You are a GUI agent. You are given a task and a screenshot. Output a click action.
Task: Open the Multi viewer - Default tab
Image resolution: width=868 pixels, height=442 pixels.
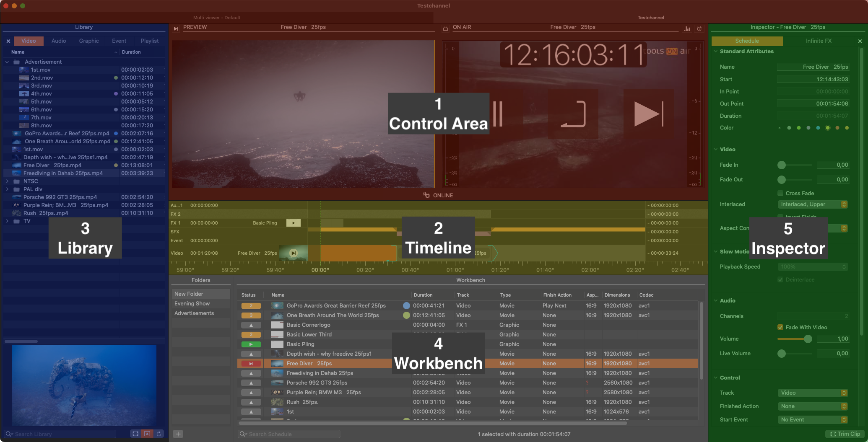click(217, 18)
